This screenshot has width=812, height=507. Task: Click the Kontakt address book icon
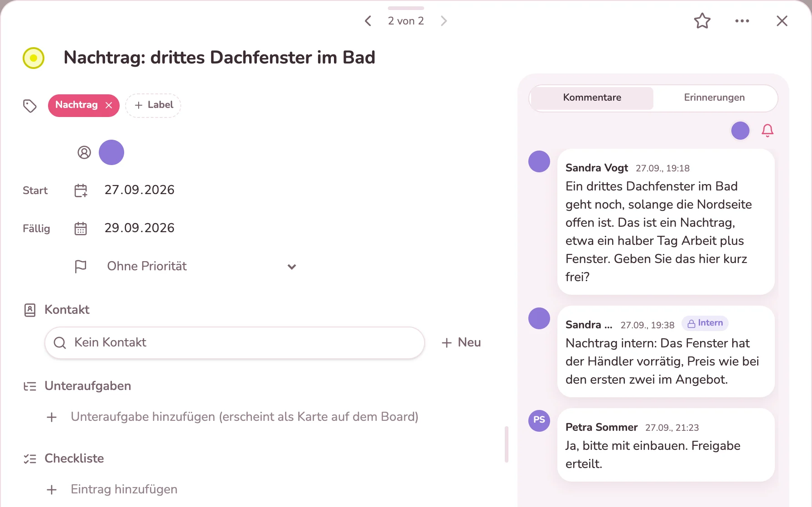tap(30, 310)
